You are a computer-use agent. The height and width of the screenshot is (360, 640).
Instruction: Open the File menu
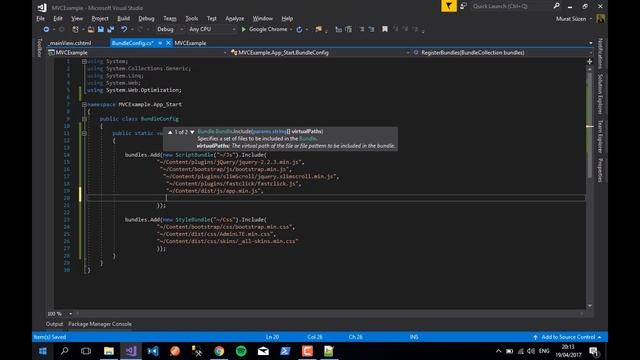(x=40, y=19)
